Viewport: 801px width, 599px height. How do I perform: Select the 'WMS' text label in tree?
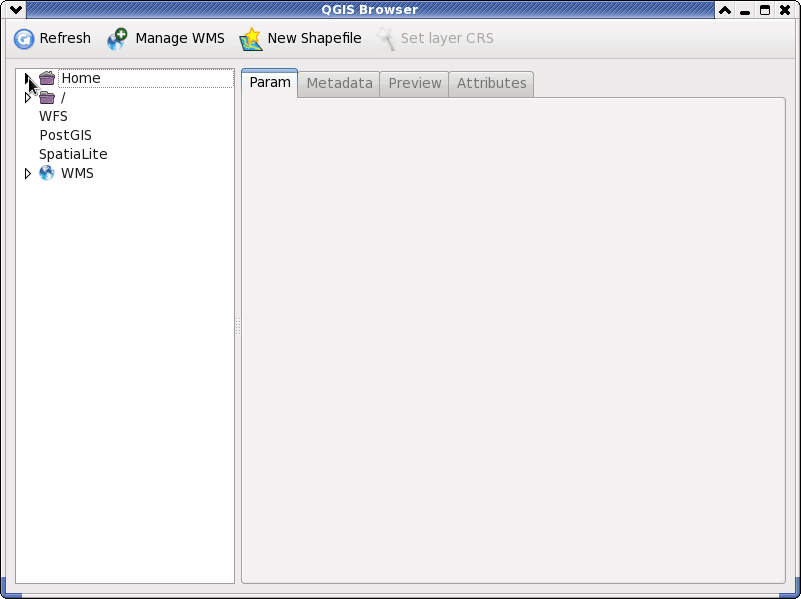click(77, 174)
